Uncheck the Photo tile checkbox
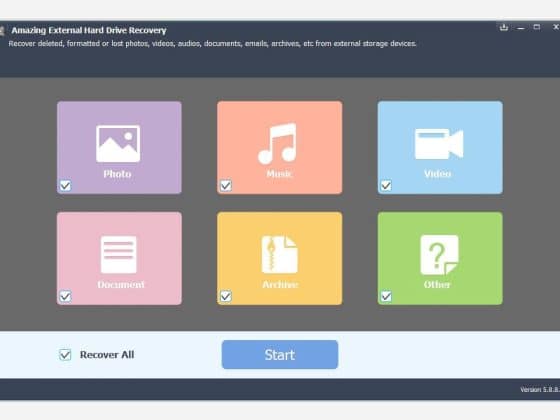Image resolution: width=560 pixels, height=420 pixels. [65, 185]
